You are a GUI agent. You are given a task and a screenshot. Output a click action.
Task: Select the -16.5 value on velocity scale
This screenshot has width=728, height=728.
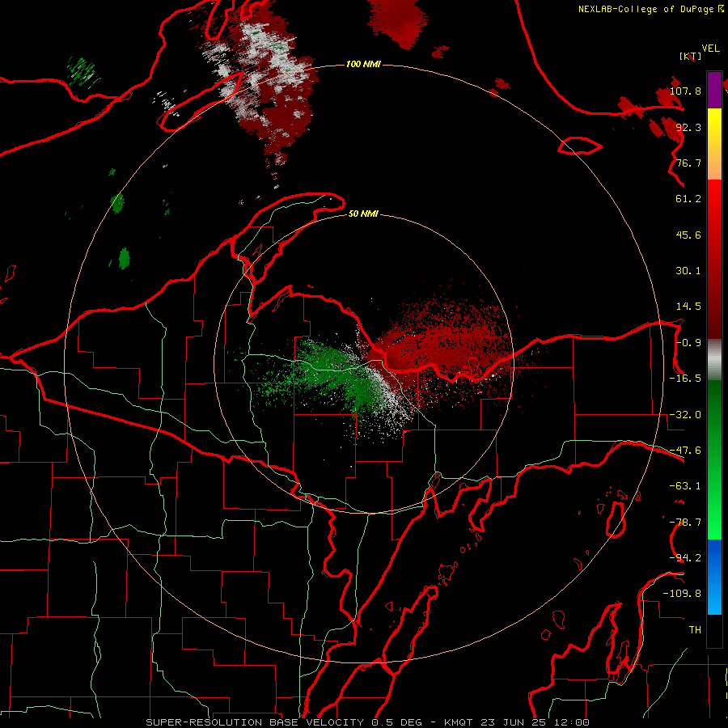coord(685,379)
